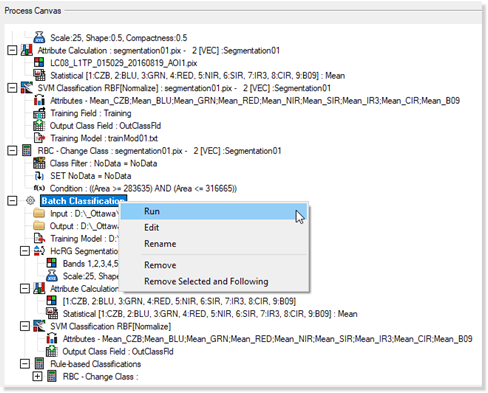Click color grid icon beside [1:CZB, 2:BLU row
488x393 pixels.
[52, 301]
